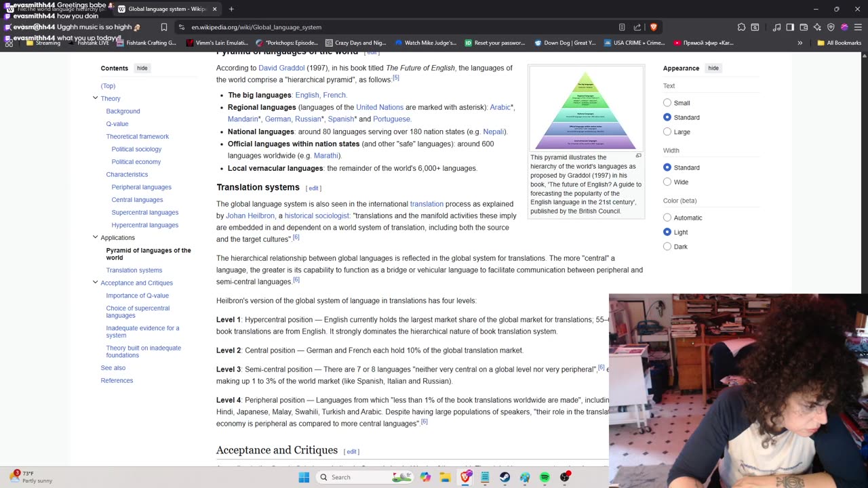Screen dimensions: 868x488
Task: Select Standard page width
Action: 667,167
